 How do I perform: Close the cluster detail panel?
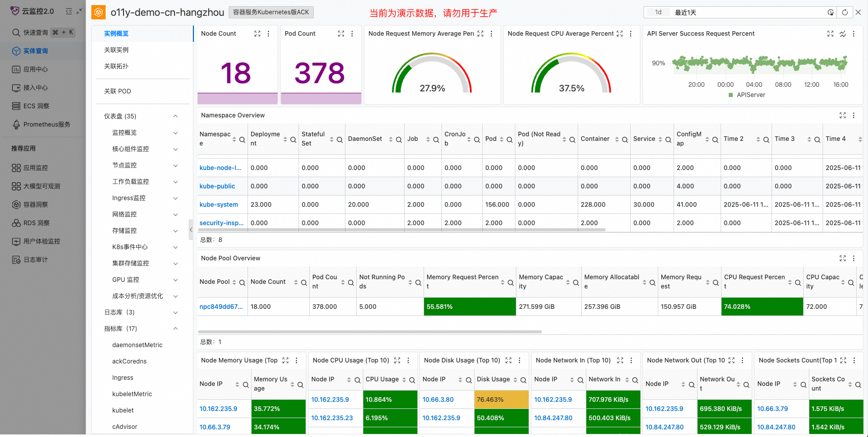point(858,12)
